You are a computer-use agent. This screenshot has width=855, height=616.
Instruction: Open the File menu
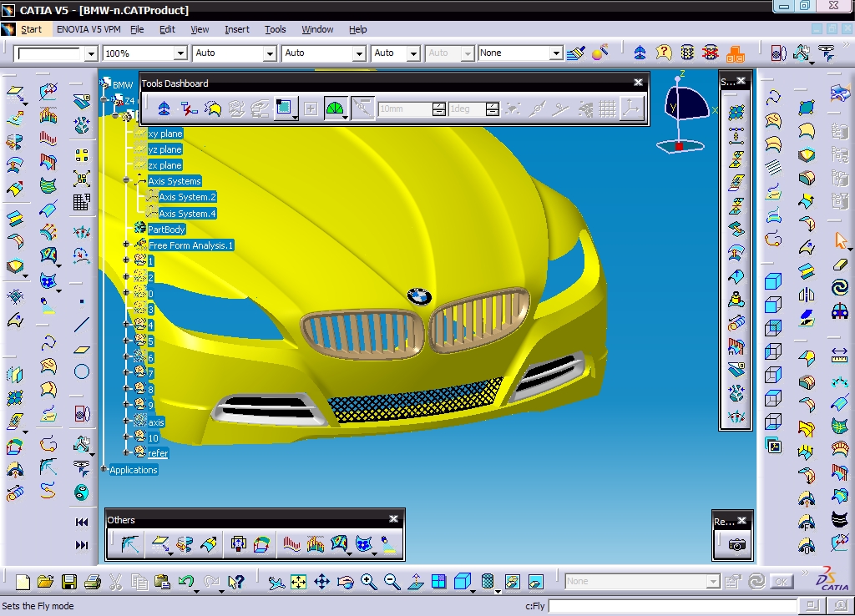[137, 29]
